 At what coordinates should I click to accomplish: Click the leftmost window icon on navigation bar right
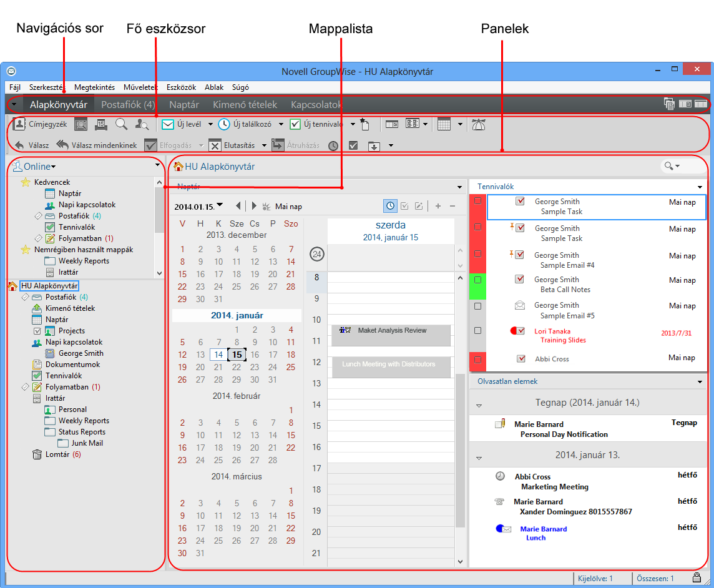pos(669,104)
